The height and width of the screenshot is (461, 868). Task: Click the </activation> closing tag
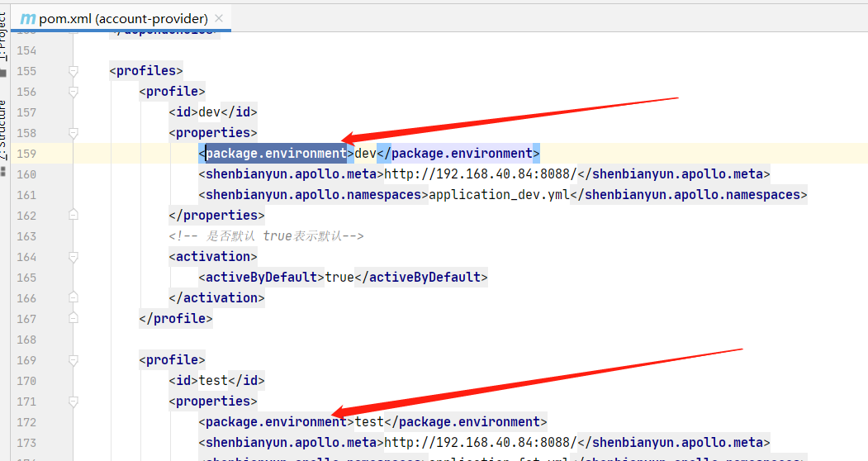point(216,298)
